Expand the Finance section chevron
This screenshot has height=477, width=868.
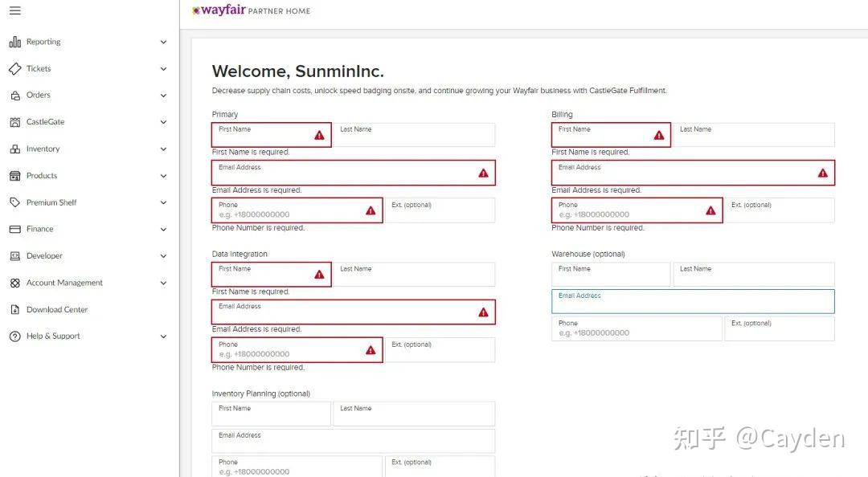[163, 230]
